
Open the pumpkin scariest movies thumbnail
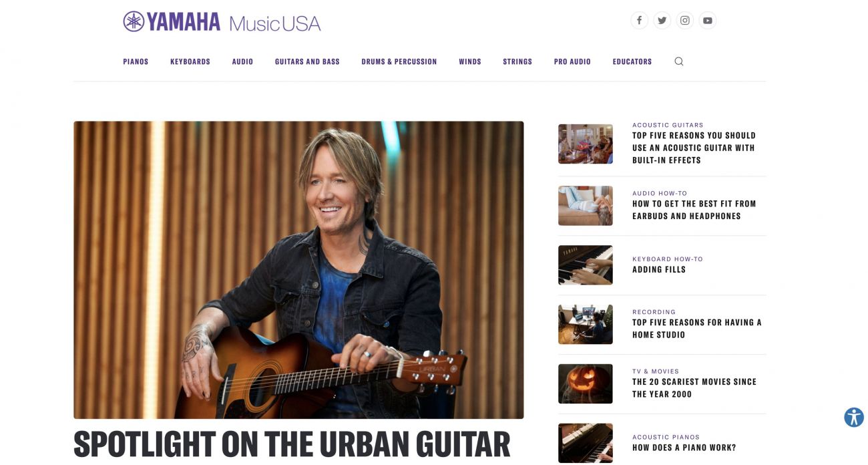[586, 383]
